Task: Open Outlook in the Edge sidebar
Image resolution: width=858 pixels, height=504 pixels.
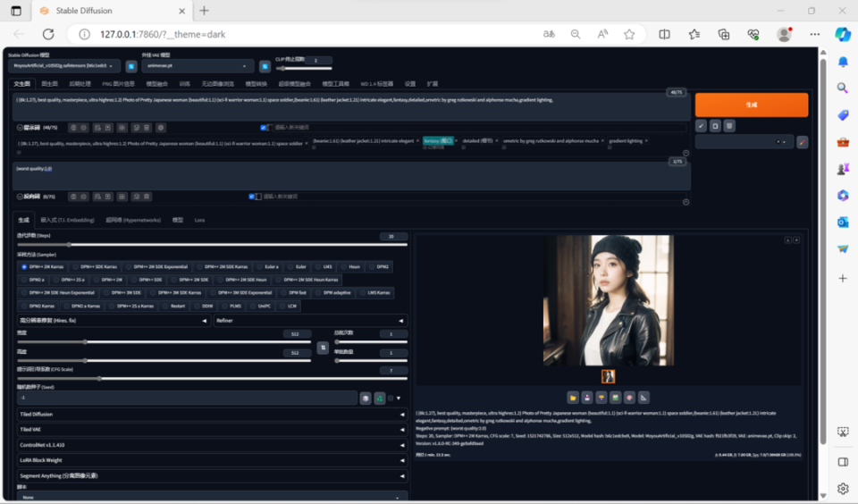Action: (843, 223)
